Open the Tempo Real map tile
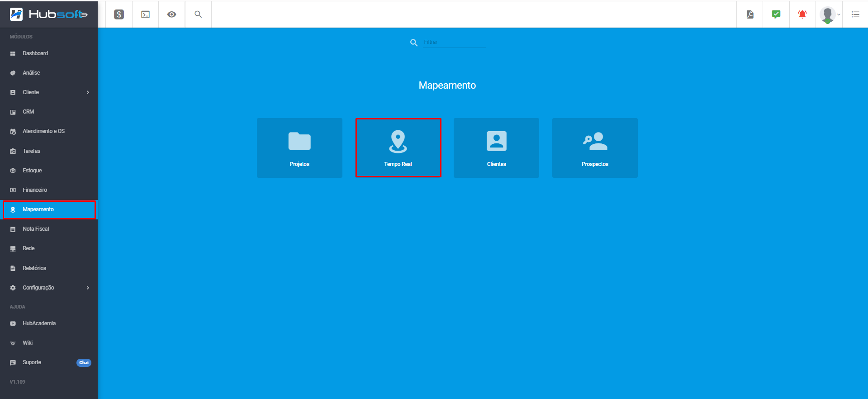This screenshot has height=399, width=868. coord(398,147)
